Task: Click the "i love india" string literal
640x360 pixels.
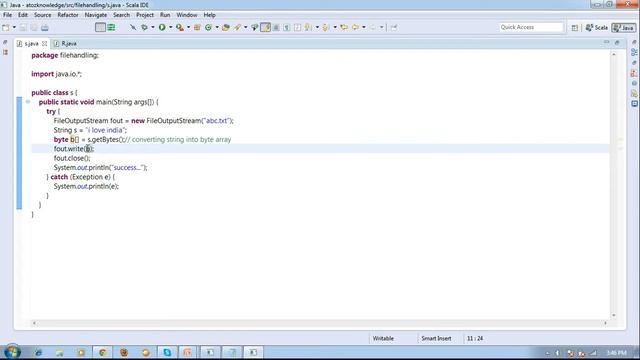Action: click(x=105, y=130)
